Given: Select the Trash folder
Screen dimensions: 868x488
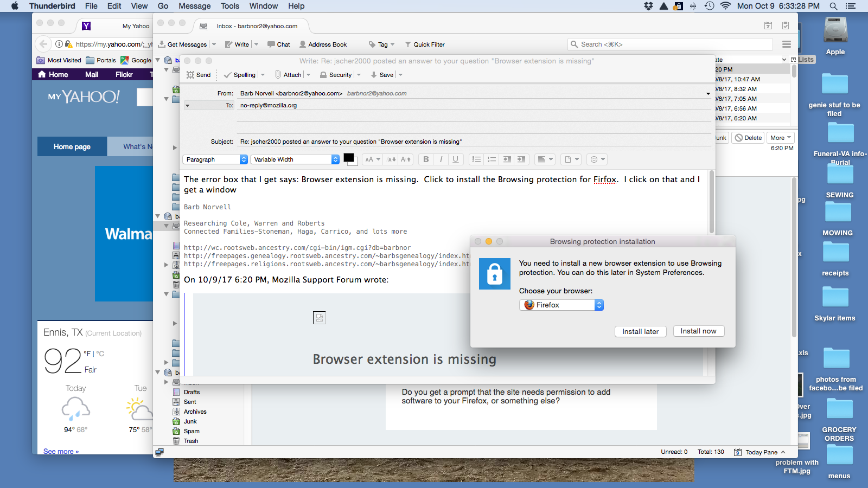Looking at the screenshot, I should [191, 441].
